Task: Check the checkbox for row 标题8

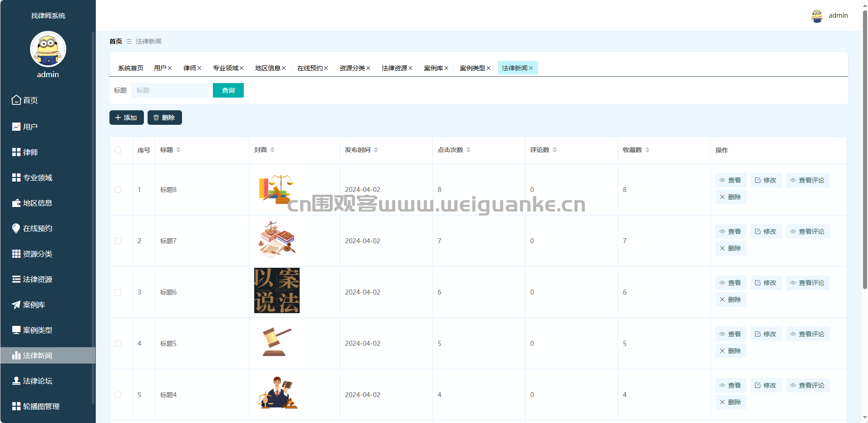Action: (x=118, y=190)
